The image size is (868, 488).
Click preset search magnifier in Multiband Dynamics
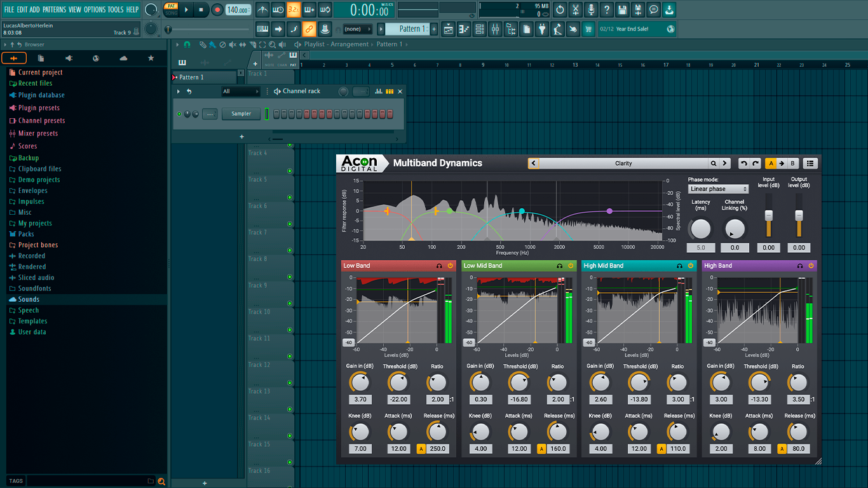714,163
